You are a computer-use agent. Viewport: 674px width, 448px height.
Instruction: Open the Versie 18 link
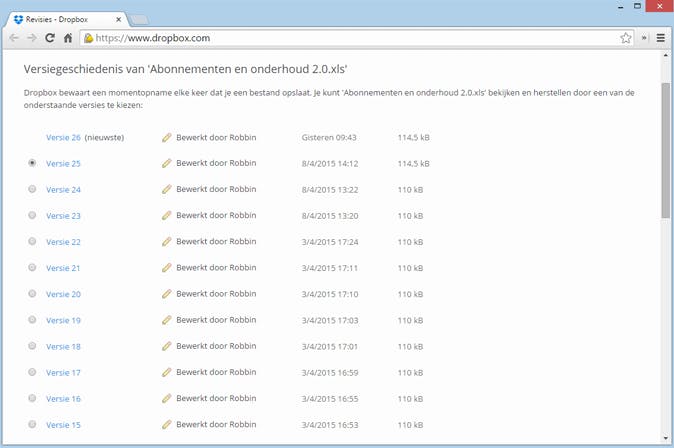click(x=63, y=347)
